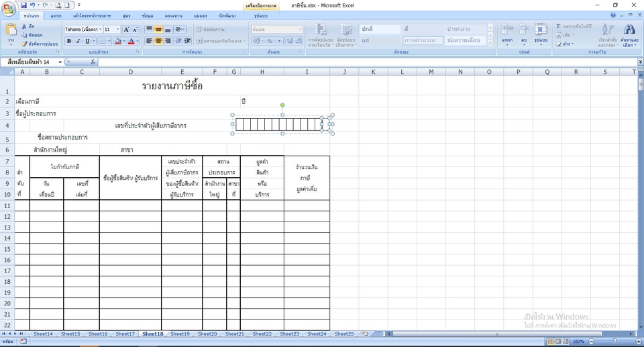The height and width of the screenshot is (347, 644).
Task: Open Excel Help question mark icon
Action: 613,15
